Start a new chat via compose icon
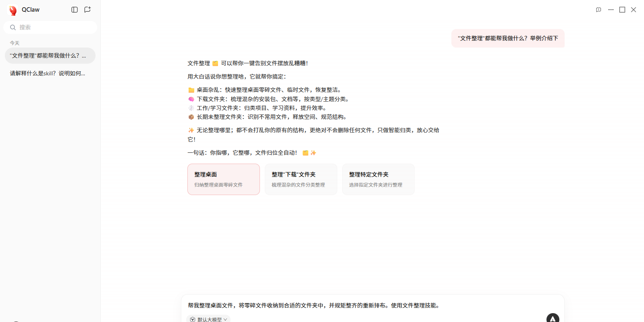 coord(87,10)
